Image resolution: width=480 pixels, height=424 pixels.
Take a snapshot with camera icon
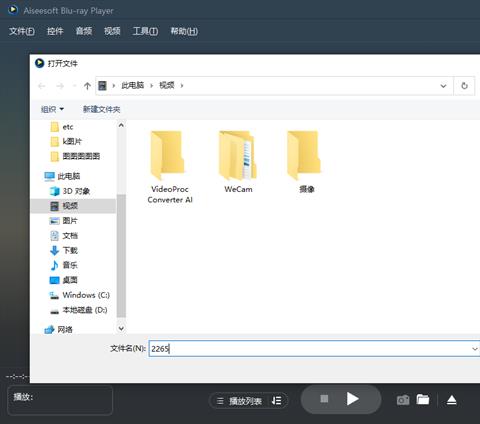pyautogui.click(x=403, y=400)
